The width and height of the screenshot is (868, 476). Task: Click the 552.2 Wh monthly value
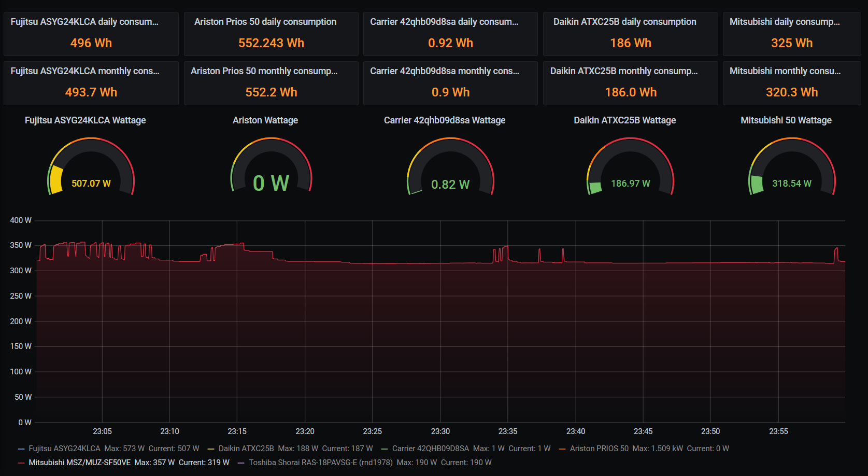click(x=271, y=92)
